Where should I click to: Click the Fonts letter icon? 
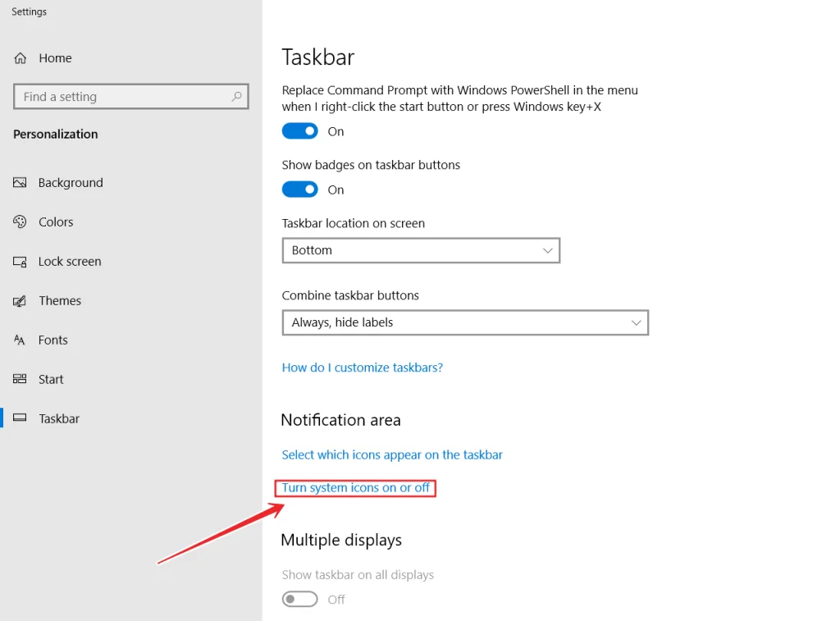(x=20, y=340)
